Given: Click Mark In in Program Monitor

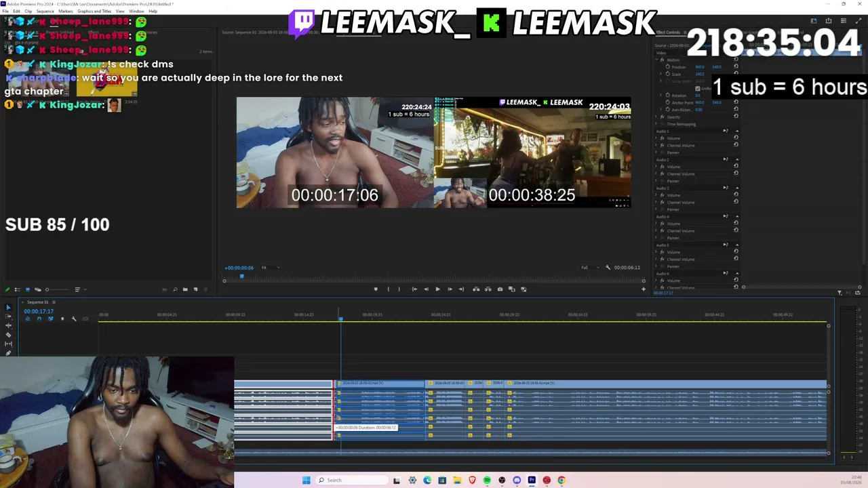Looking at the screenshot, I should (388, 289).
